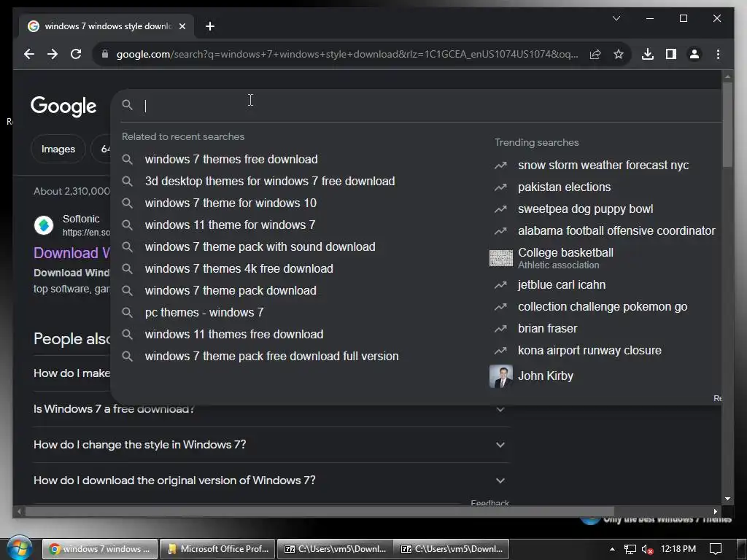Open tab search dropdown arrow
Image resolution: width=747 pixels, height=560 pixels.
pyautogui.click(x=616, y=18)
